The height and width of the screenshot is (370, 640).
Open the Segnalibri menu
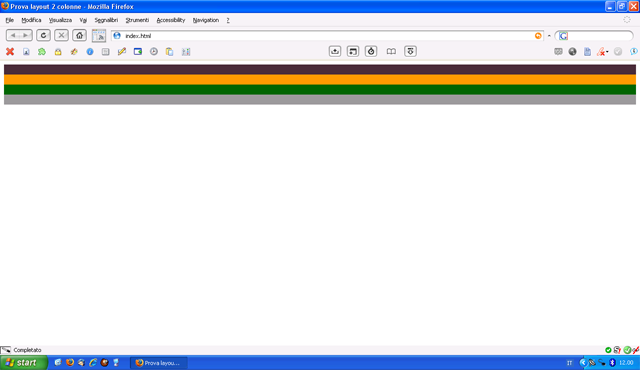click(106, 20)
